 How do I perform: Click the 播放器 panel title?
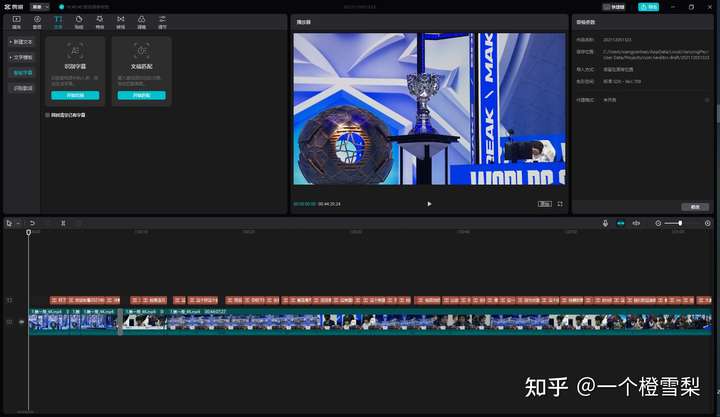(x=303, y=22)
